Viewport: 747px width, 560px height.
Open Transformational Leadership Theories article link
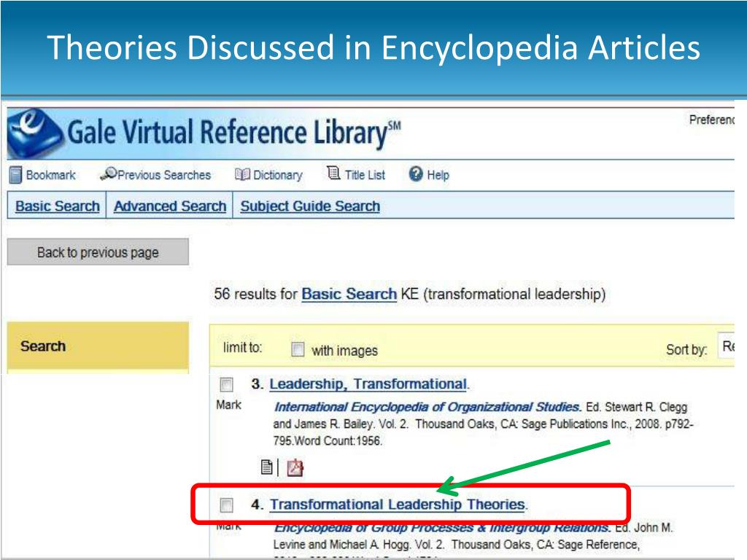tap(398, 505)
